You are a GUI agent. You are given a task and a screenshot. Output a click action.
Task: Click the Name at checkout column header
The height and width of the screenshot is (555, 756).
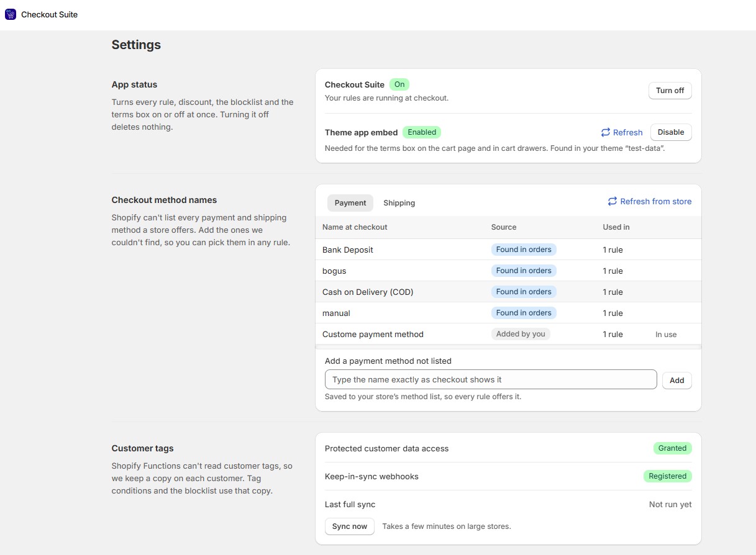coord(355,227)
